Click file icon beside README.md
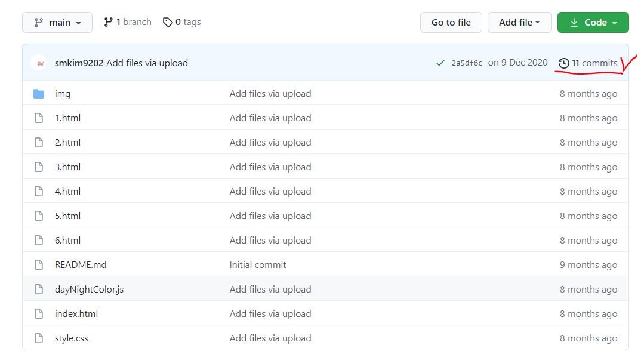 pyautogui.click(x=39, y=265)
